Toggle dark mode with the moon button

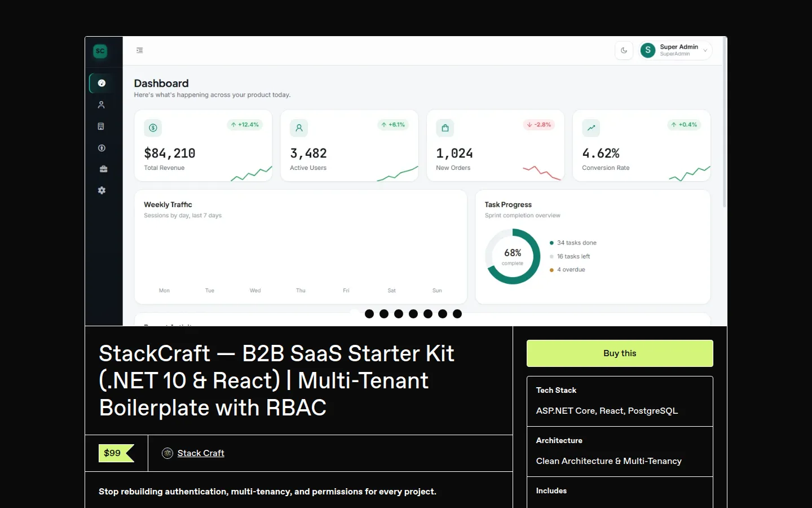[x=624, y=50]
